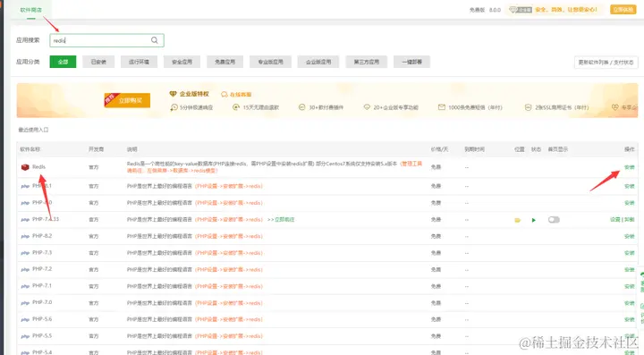Click the diamond icon beside 企业版特权
This screenshot has width=644, height=355.
pos(173,94)
